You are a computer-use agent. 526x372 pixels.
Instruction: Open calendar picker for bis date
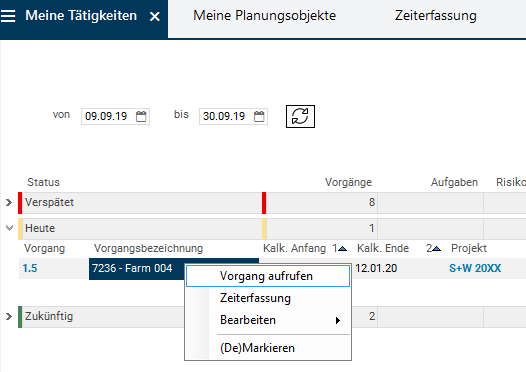[x=259, y=116]
